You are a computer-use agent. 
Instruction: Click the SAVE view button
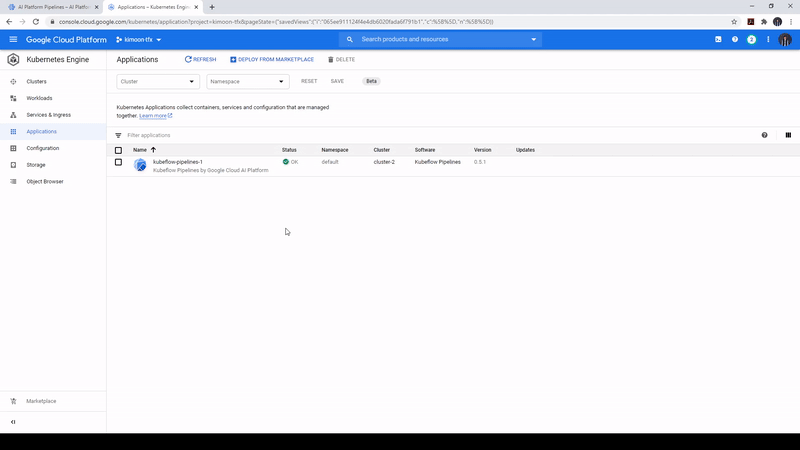(337, 81)
